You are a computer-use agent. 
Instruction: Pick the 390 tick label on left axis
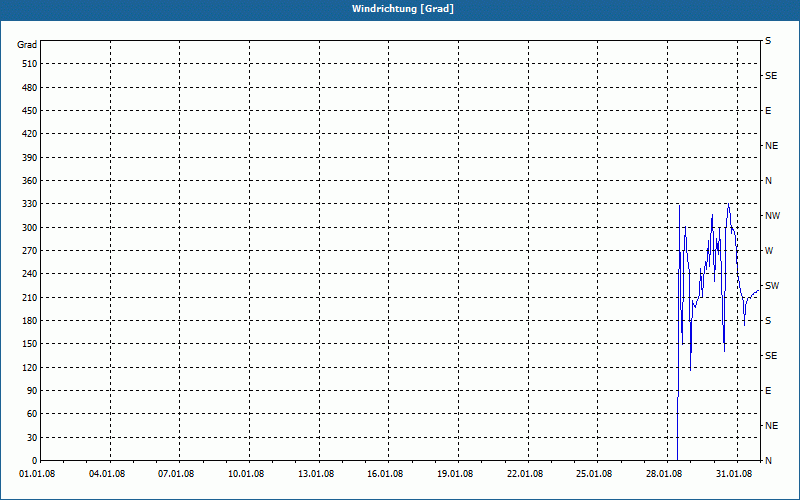pos(30,158)
